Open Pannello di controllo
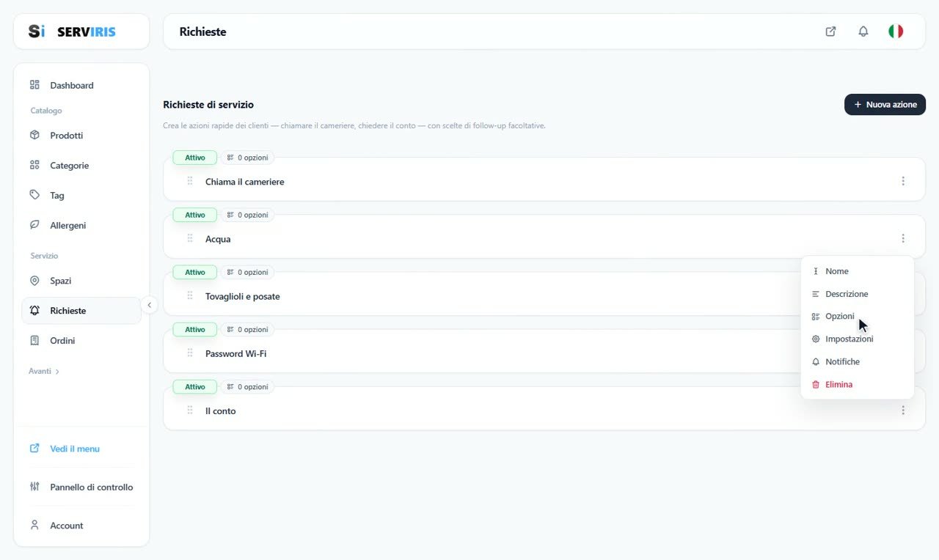Screen dimensions: 939x560 [x=81, y=487]
